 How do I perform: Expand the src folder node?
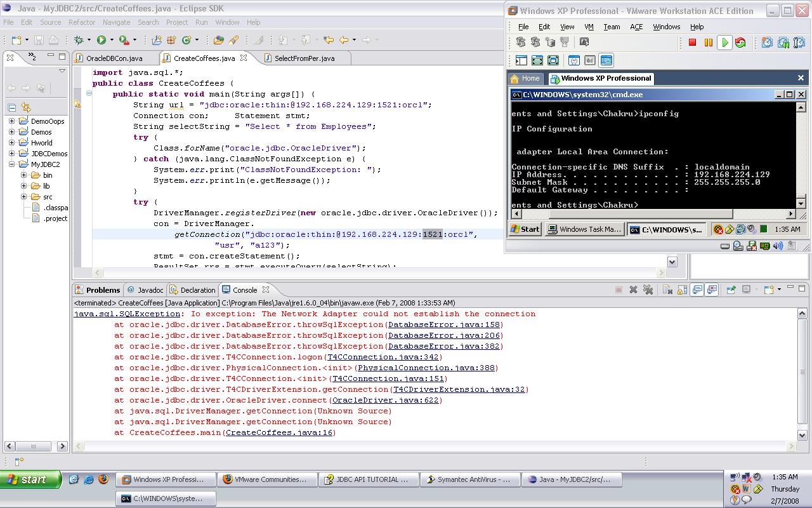point(23,197)
